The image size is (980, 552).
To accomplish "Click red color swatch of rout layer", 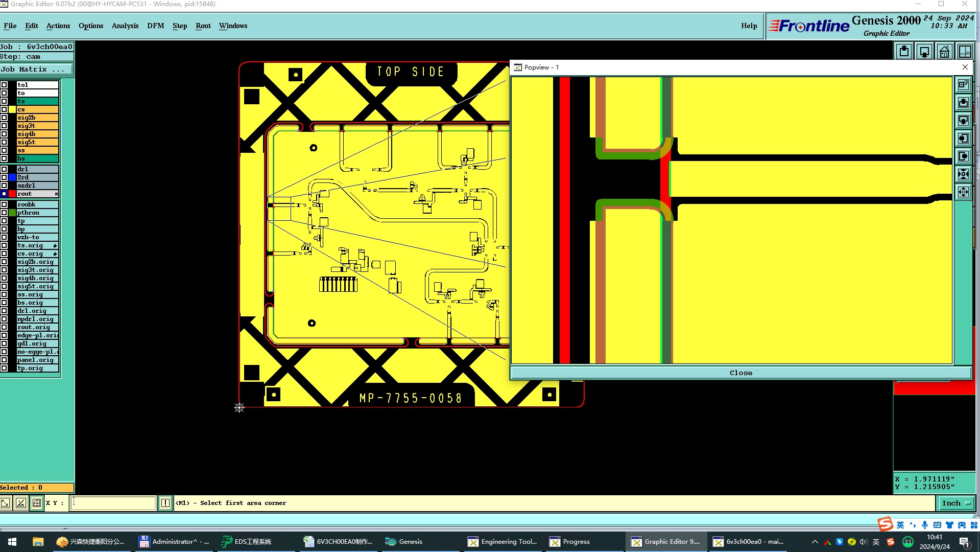I will point(12,194).
